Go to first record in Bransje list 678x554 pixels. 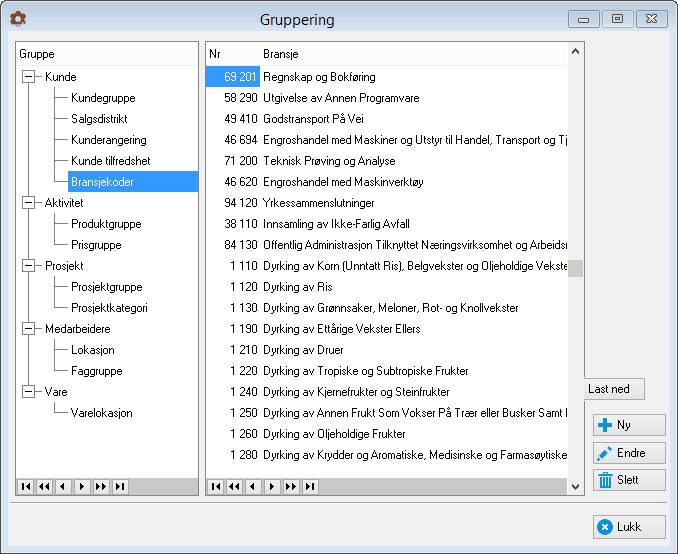[x=216, y=487]
